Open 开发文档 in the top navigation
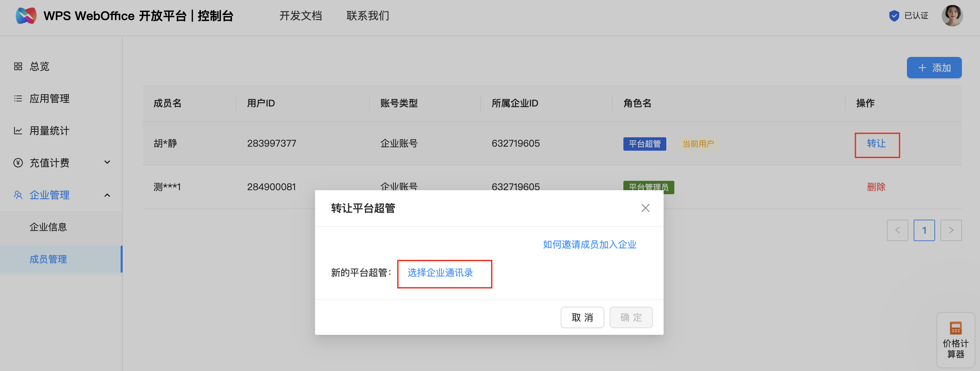Screen dimensions: 980x371 pos(301,16)
